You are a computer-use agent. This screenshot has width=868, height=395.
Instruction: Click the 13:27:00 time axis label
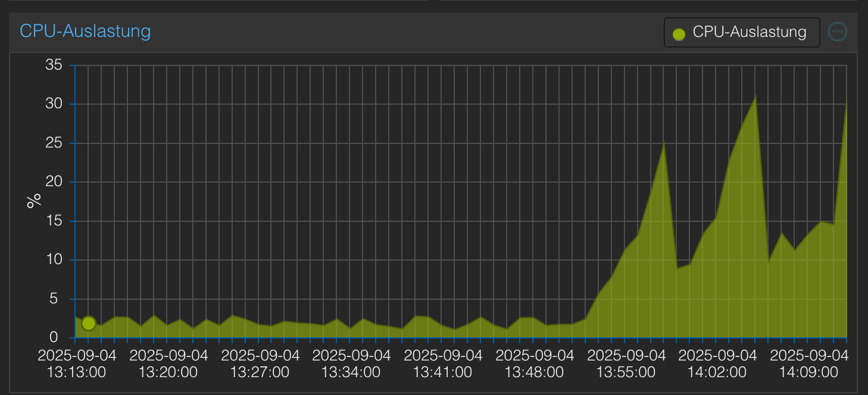coord(260,364)
